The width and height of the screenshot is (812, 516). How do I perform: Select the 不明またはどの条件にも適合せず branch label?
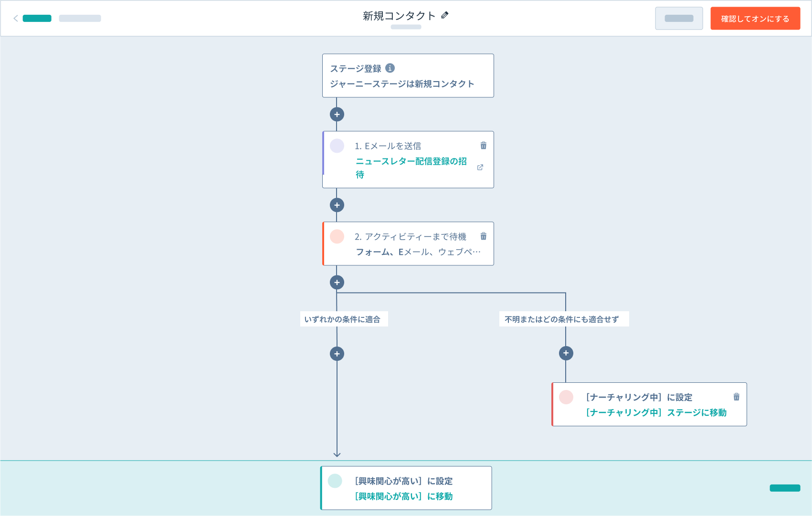562,319
